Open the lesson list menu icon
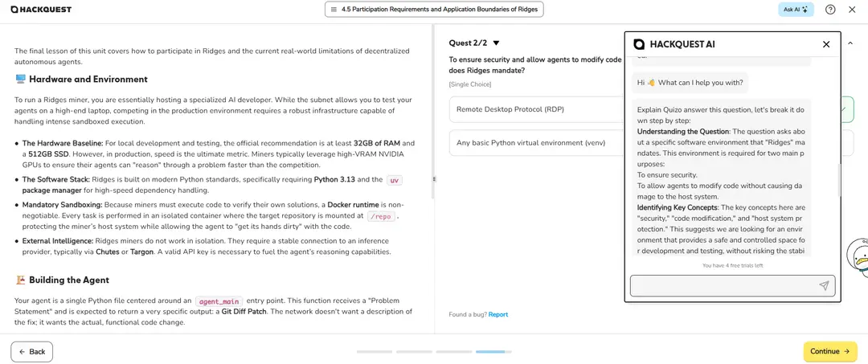The width and height of the screenshot is (868, 364). click(x=334, y=10)
